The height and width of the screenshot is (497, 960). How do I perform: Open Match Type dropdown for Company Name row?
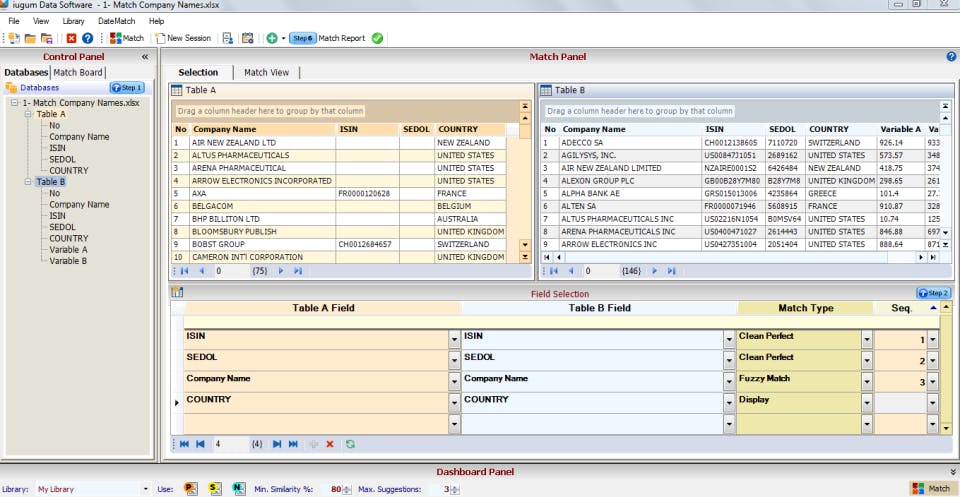pyautogui.click(x=866, y=380)
